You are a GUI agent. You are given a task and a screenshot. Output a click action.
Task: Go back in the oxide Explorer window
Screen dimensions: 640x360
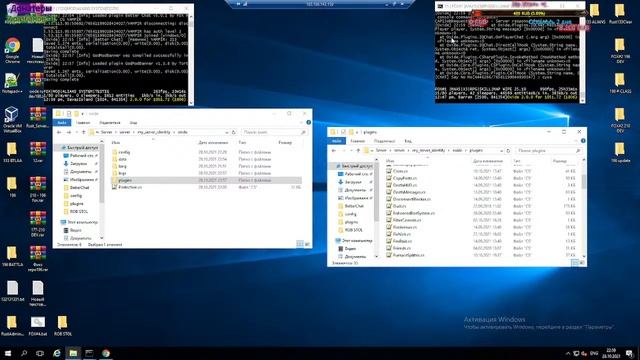coord(59,132)
